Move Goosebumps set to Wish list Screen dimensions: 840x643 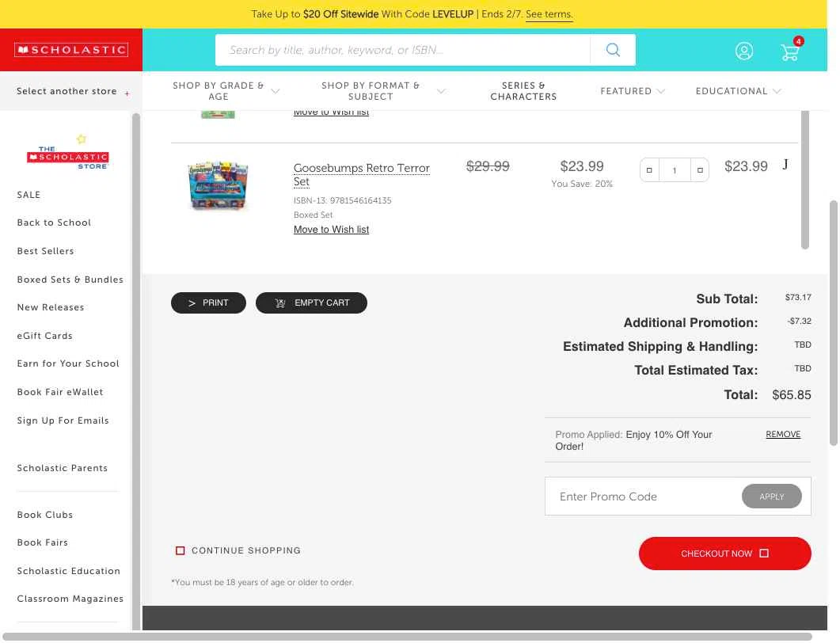pos(331,230)
